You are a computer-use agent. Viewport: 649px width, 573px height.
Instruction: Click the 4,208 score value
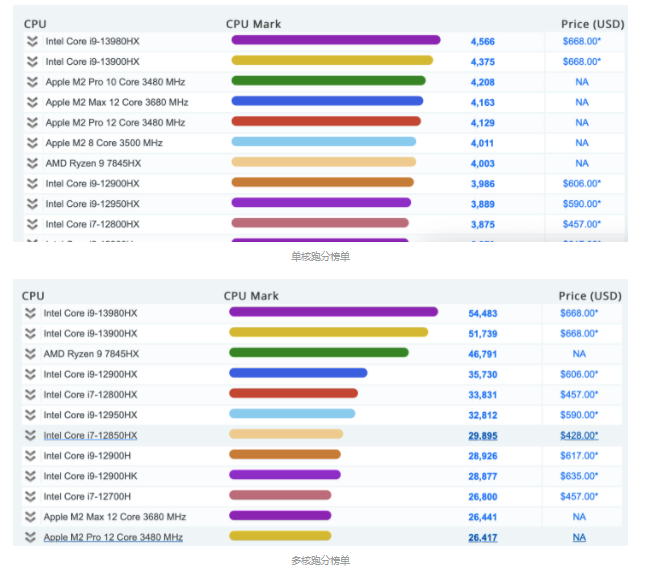pyautogui.click(x=483, y=82)
